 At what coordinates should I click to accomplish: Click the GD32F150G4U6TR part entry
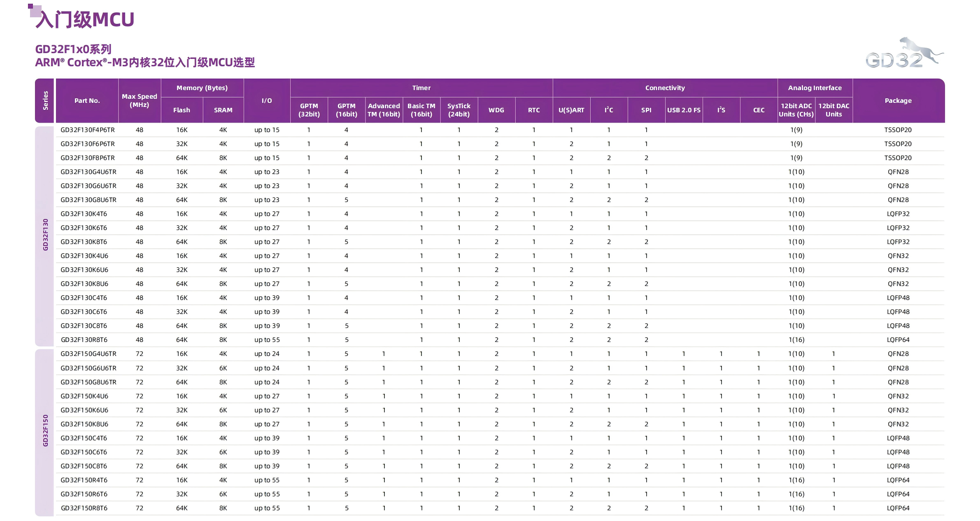(x=88, y=354)
